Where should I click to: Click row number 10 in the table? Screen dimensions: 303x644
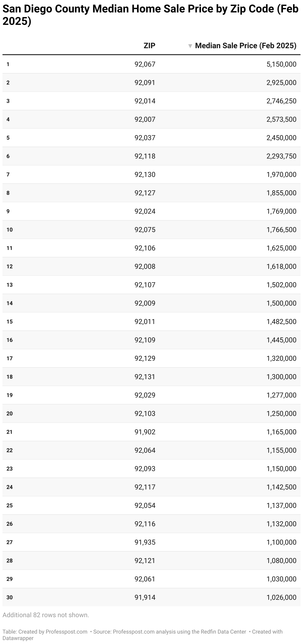9,230
